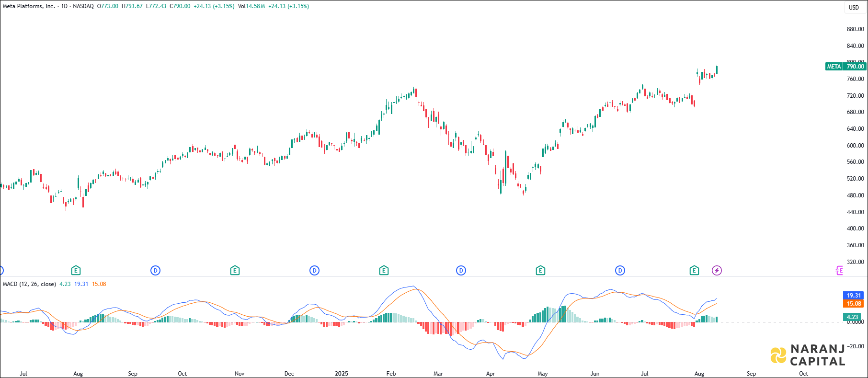Click the 15.08 signal value in indicator legend
Screen dimensions: 868x378
(99, 284)
